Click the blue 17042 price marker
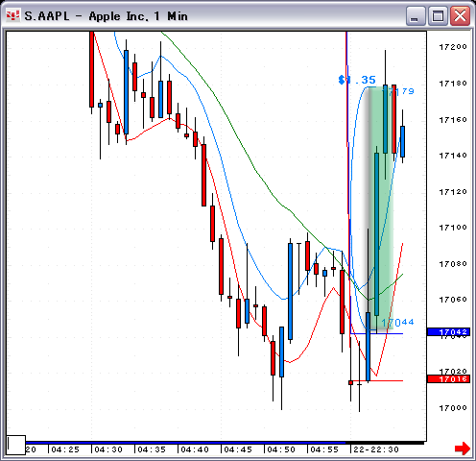Viewport: 476px width, 461px height. coord(448,331)
